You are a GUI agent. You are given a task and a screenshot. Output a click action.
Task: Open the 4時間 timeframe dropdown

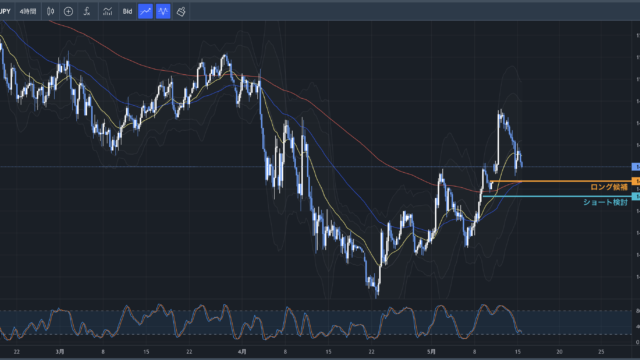click(28, 11)
